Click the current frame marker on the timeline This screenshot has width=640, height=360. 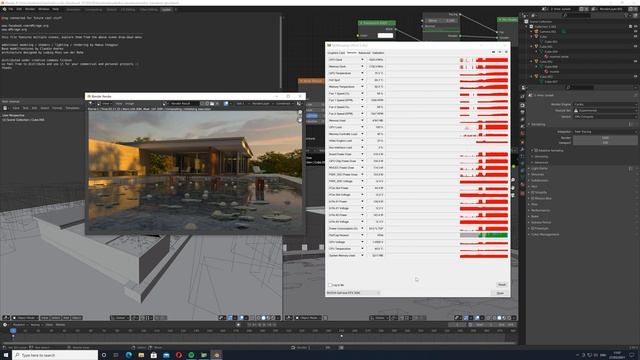pos(13,331)
